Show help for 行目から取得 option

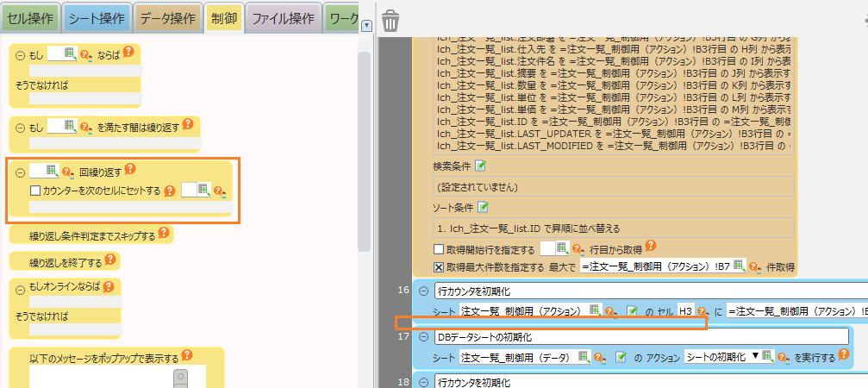(651, 245)
